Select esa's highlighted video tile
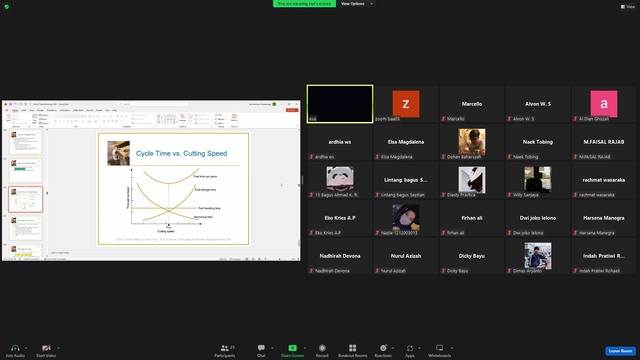Viewport: 640px width, 360px height. tap(340, 104)
